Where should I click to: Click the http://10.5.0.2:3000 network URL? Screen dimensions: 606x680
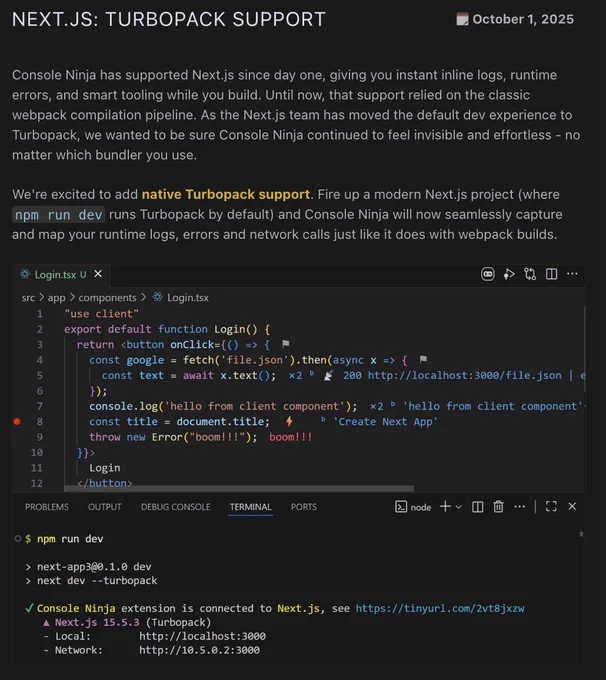point(199,650)
